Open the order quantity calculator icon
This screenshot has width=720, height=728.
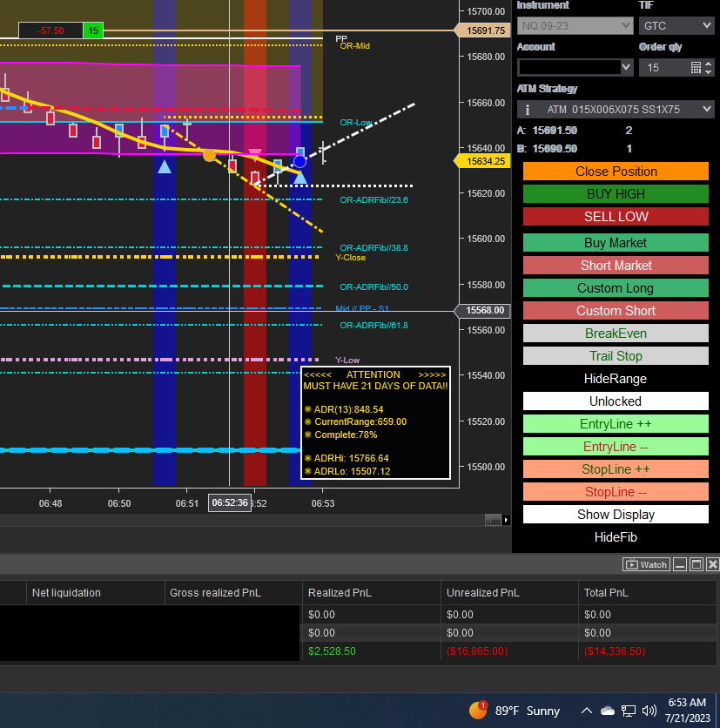click(x=696, y=68)
